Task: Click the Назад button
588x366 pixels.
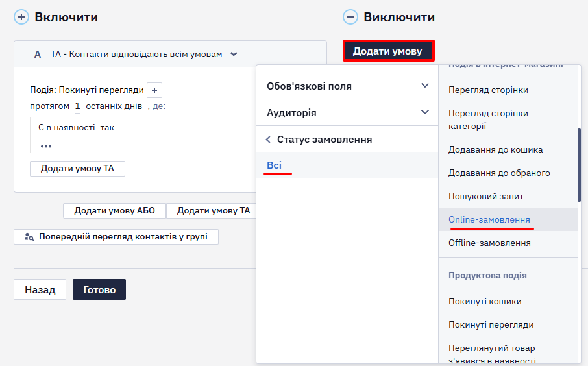Action: (40, 289)
